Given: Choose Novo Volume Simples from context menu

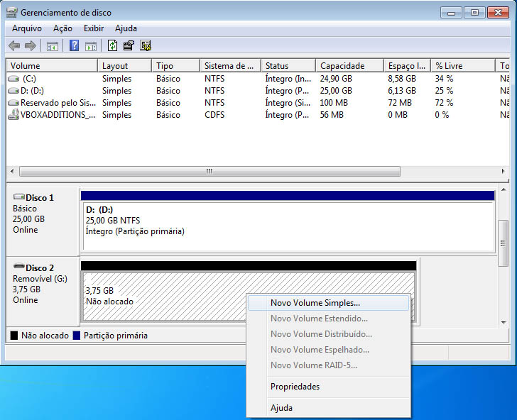Looking at the screenshot, I should (328, 303).
